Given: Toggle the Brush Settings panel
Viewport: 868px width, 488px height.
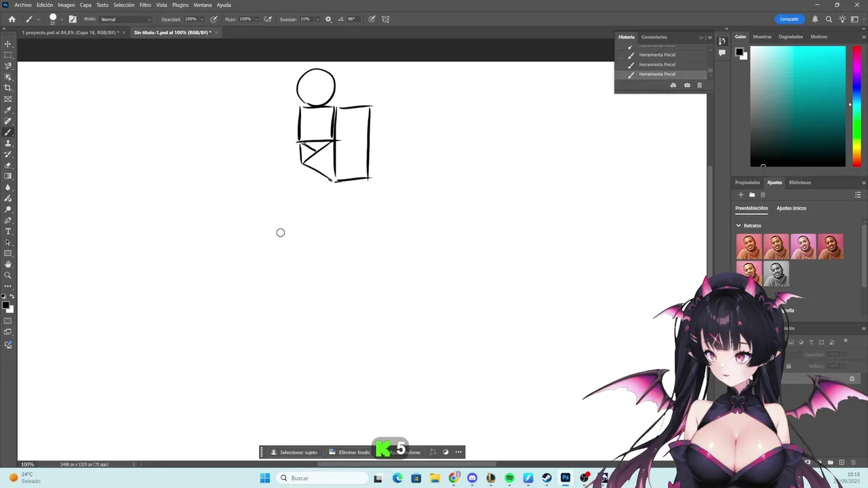Looking at the screenshot, I should [x=73, y=19].
